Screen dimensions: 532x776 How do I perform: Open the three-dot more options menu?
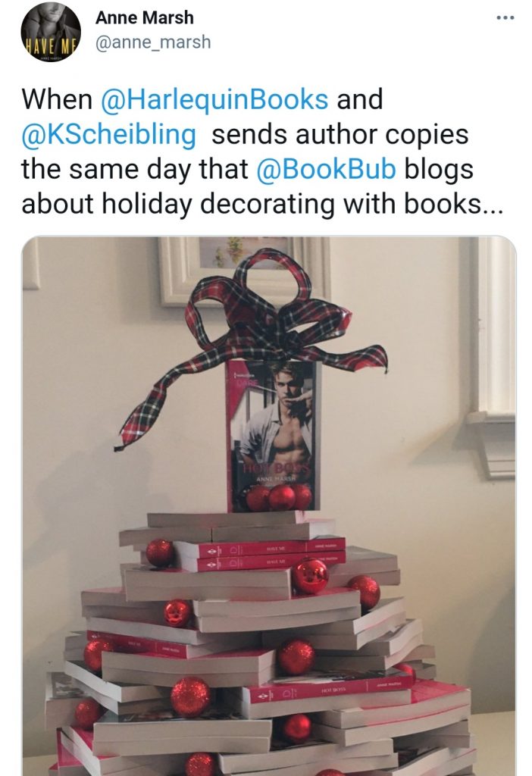click(505, 18)
